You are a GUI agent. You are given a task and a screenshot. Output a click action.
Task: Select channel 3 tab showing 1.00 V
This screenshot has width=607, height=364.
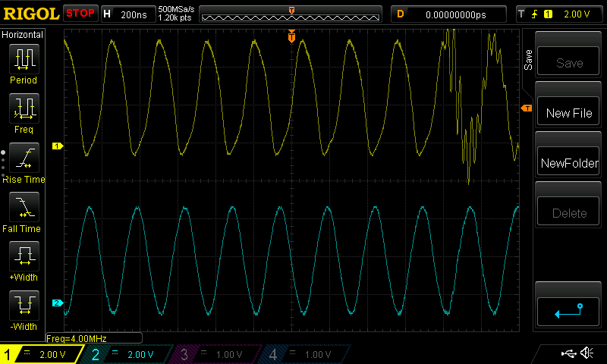tap(218, 354)
